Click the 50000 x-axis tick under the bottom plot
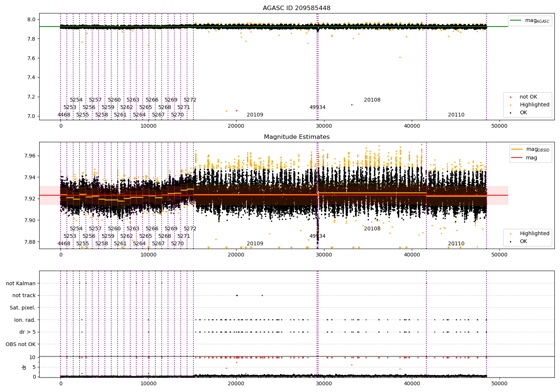560x392 pixels. (500, 383)
